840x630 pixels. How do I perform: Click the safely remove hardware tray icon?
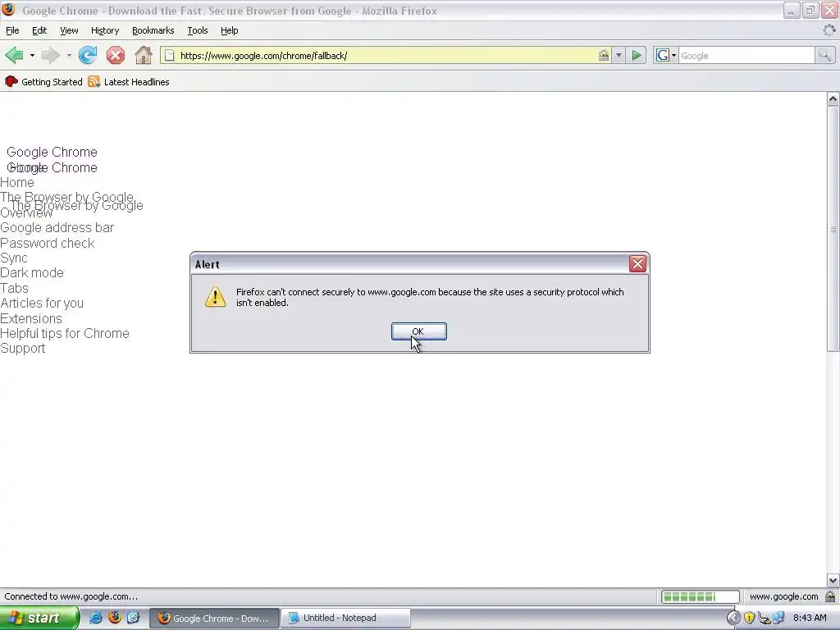[x=765, y=619]
